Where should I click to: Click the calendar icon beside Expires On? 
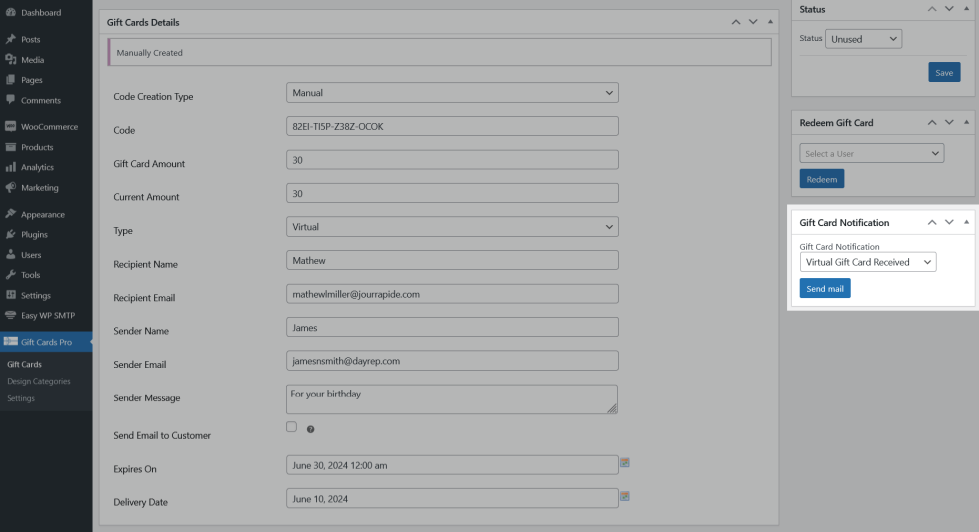pos(625,463)
